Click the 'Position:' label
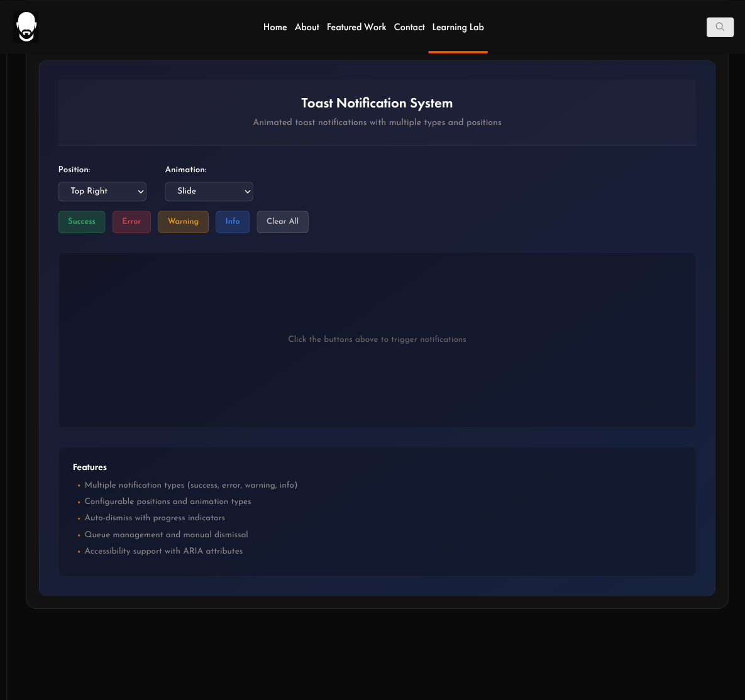 coord(74,170)
